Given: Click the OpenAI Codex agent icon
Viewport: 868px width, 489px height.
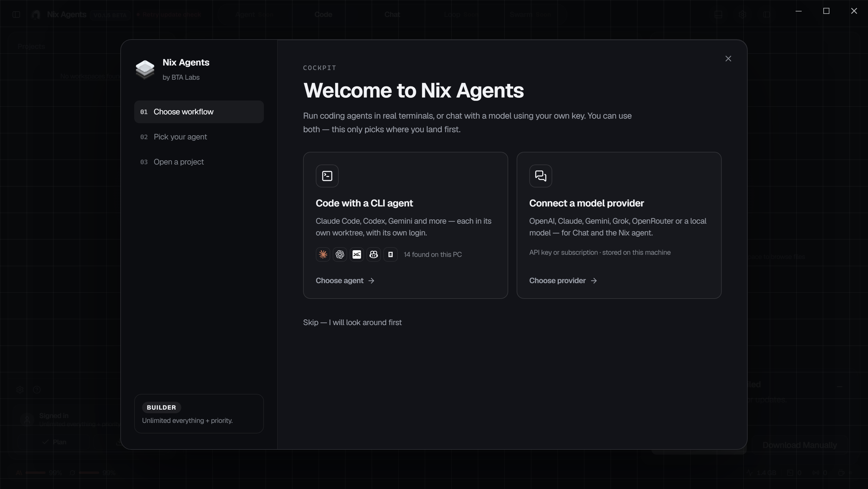Looking at the screenshot, I should 340,255.
